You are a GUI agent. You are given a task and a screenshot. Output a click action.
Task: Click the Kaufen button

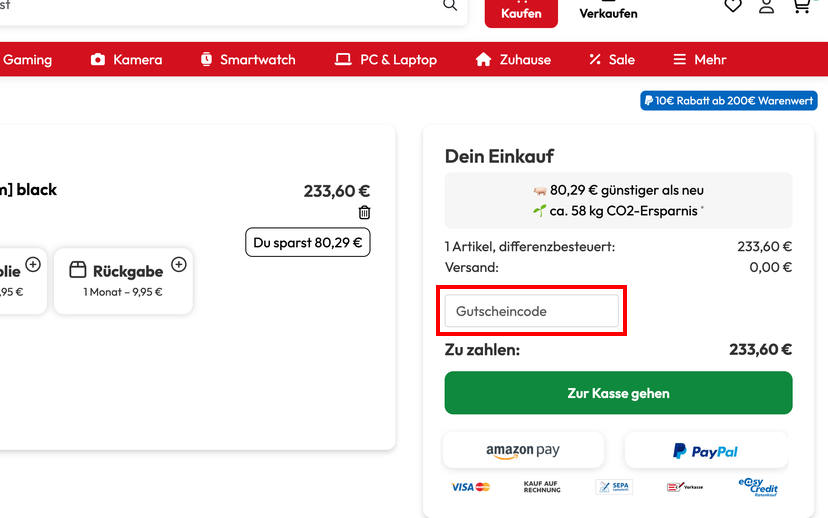click(521, 13)
